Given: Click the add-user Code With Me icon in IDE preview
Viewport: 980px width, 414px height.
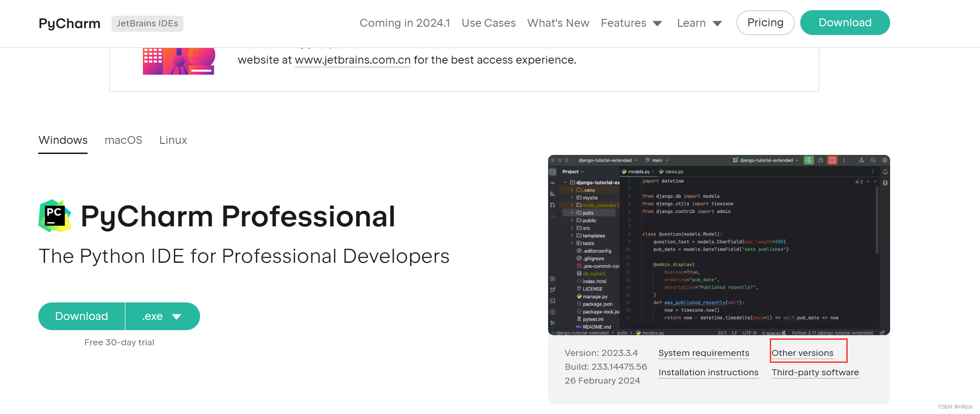Looking at the screenshot, I should pos(861,160).
